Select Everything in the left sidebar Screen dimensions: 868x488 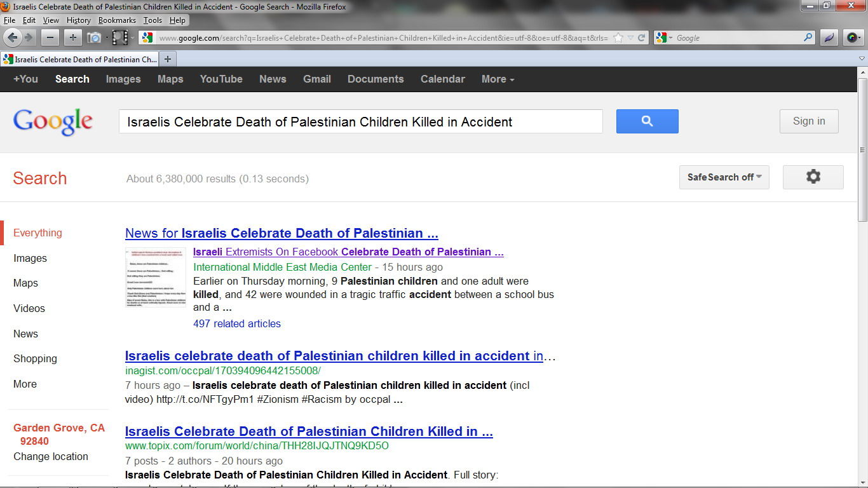[x=37, y=233]
